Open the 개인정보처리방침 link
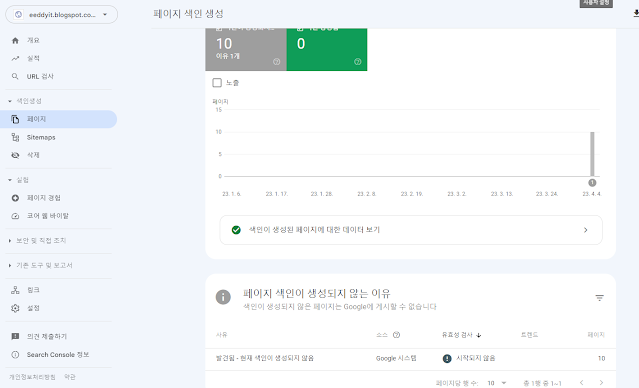This screenshot has height=388, width=639. tap(32, 377)
